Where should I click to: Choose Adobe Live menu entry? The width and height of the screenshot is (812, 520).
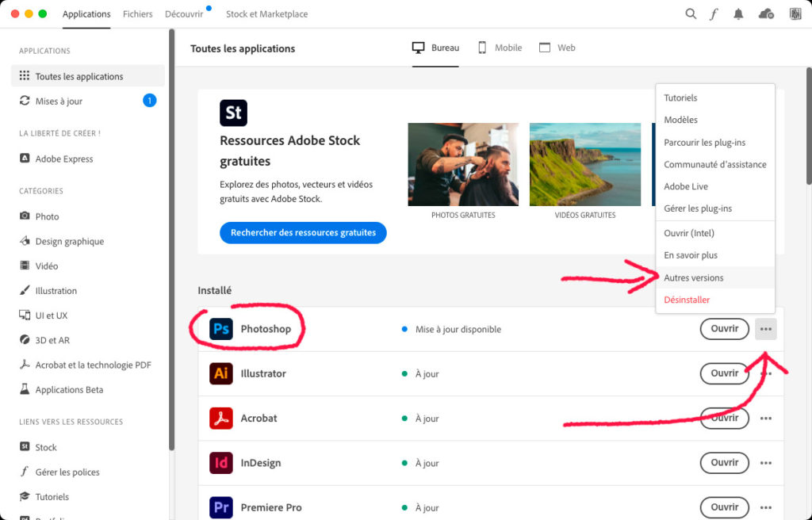pyautogui.click(x=715, y=186)
